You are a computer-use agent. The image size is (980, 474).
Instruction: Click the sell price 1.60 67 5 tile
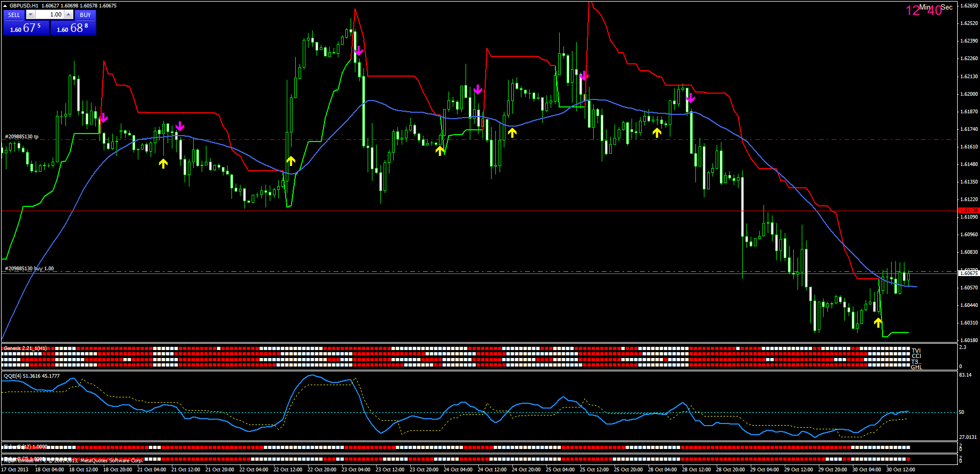[x=26, y=28]
